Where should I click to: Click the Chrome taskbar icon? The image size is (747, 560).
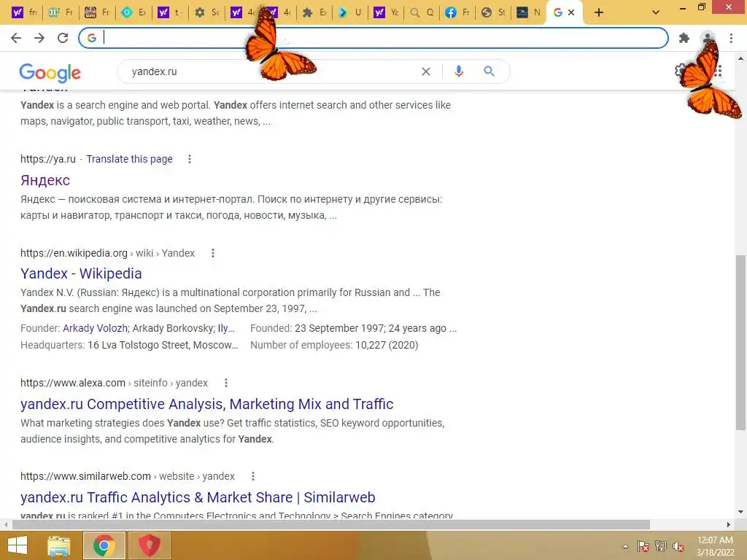(x=104, y=545)
